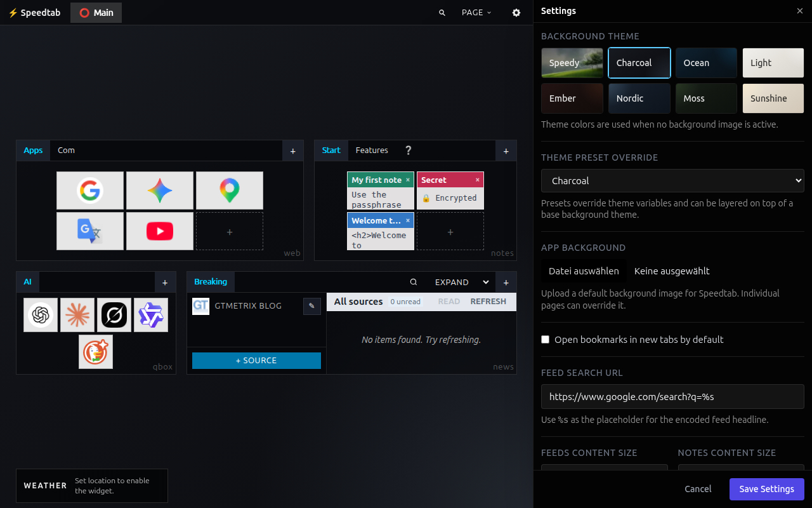
Task: Click the '0 unread' badge
Action: 405,302
